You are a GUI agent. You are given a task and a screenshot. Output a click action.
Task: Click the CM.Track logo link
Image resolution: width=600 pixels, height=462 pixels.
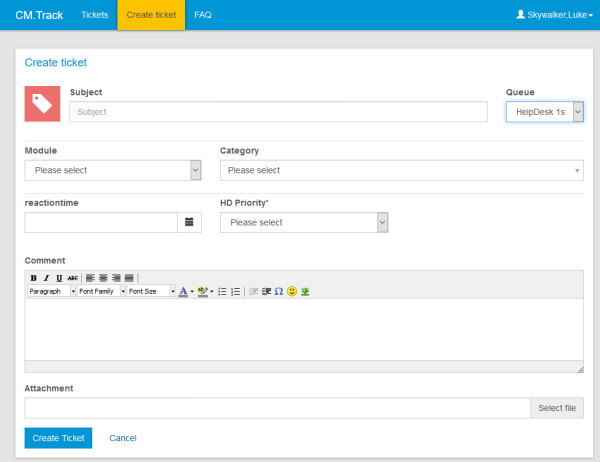[x=39, y=15]
